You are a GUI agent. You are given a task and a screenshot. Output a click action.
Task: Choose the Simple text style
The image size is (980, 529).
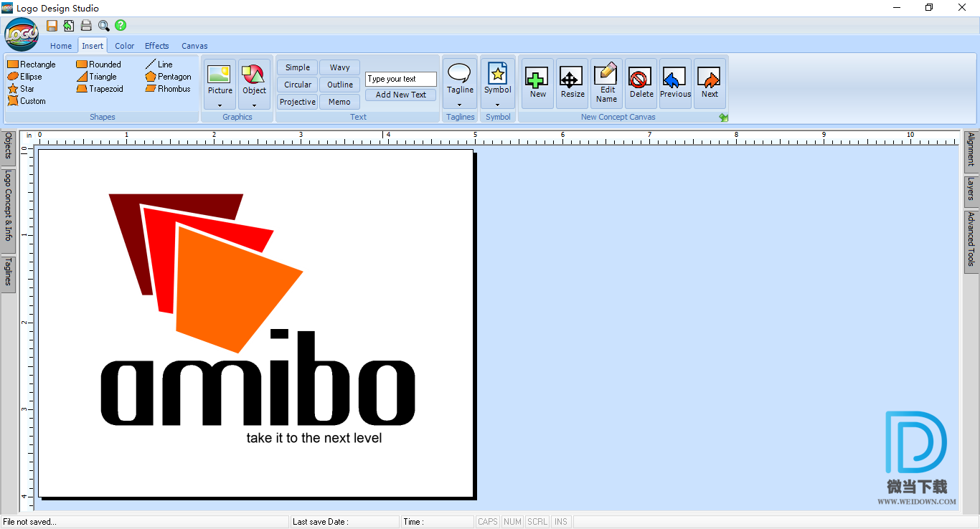tap(298, 67)
